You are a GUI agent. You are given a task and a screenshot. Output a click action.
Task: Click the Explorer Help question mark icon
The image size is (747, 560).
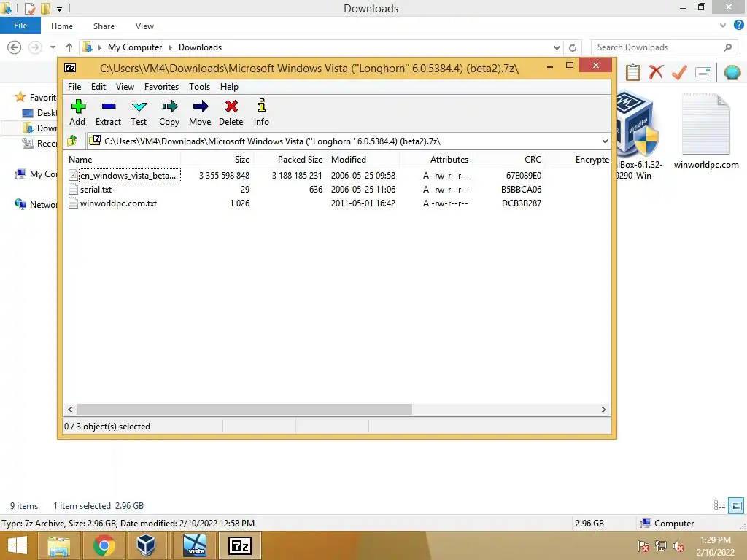point(738,26)
